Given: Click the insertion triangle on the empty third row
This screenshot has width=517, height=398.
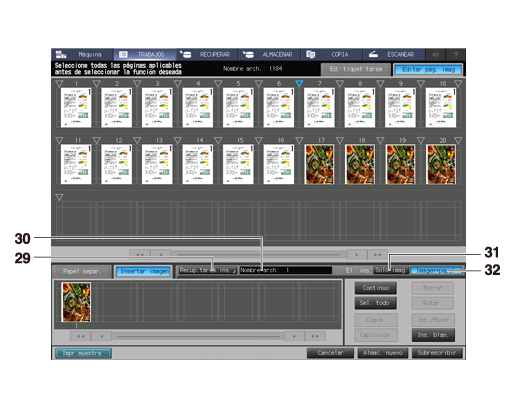Looking at the screenshot, I should (x=59, y=197).
